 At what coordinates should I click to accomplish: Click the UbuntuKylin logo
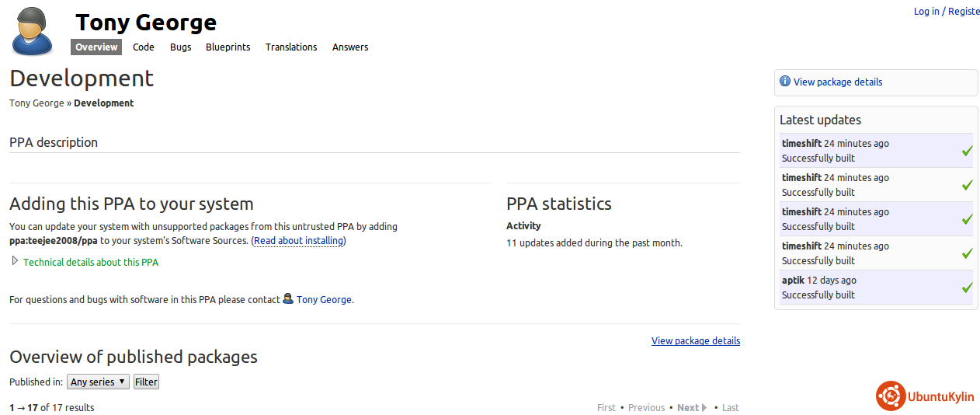[x=926, y=396]
